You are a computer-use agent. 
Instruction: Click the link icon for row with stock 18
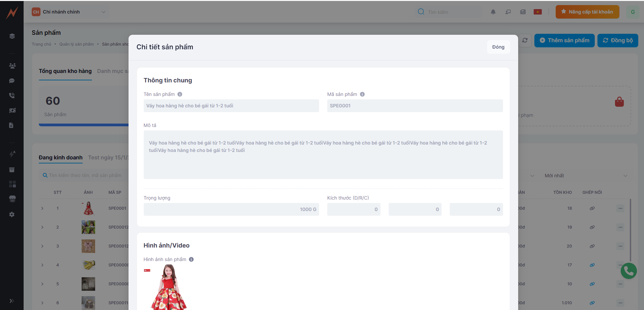click(592, 208)
